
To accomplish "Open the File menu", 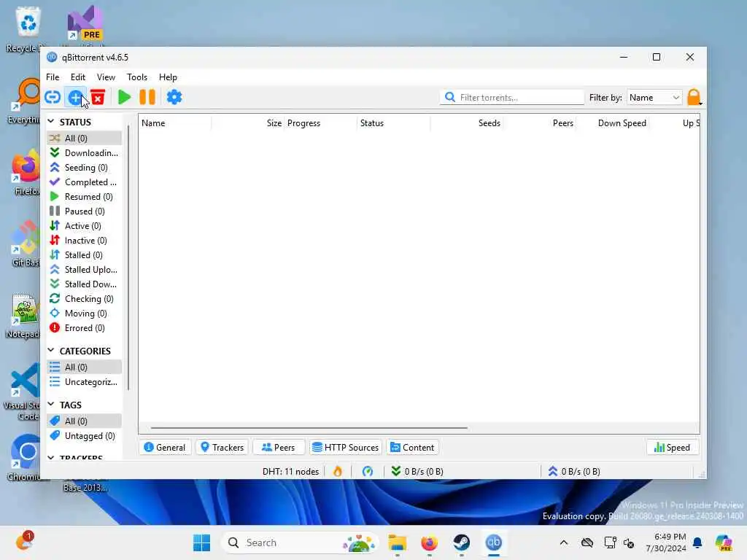I will [x=53, y=77].
